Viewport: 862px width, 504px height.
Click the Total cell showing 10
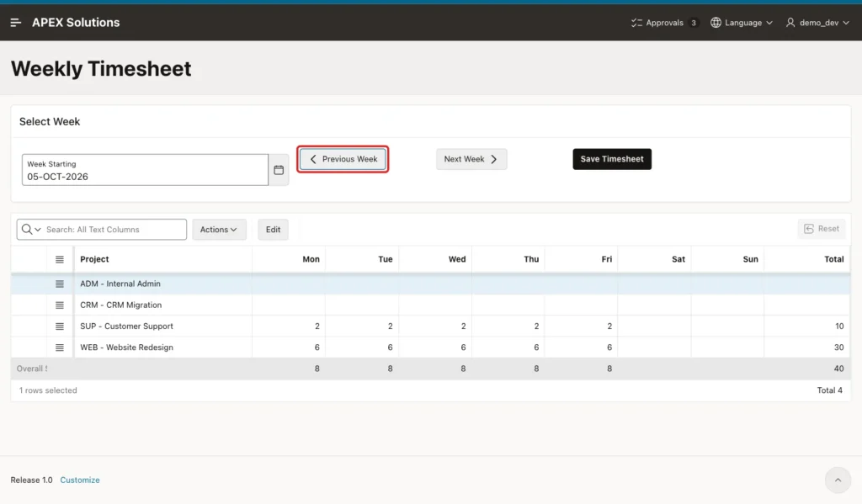click(x=807, y=326)
